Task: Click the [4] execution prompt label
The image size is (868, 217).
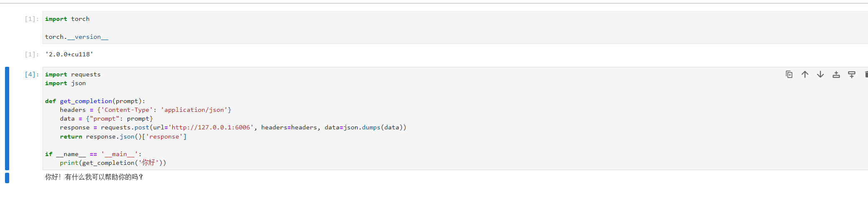Action: (x=31, y=74)
